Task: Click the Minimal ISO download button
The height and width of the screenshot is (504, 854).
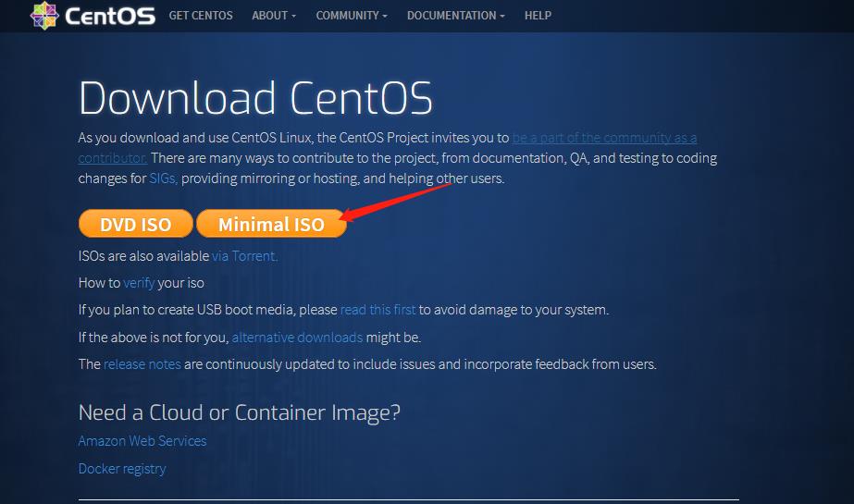Action: [271, 224]
